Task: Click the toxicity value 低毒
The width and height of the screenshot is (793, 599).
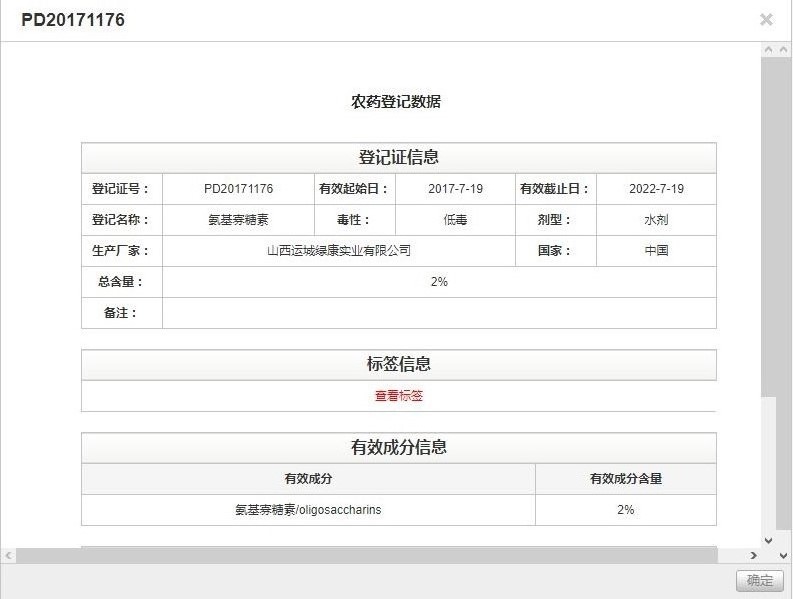Action: click(x=455, y=220)
